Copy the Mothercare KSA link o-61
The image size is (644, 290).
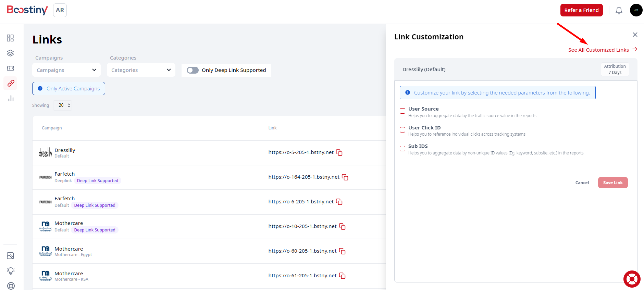pos(342,276)
